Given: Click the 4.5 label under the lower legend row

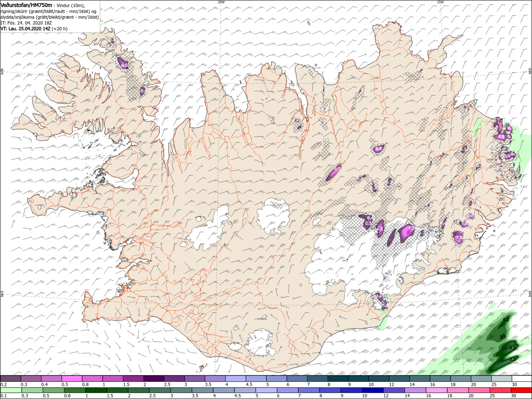Looking at the screenshot, I should click(237, 397).
